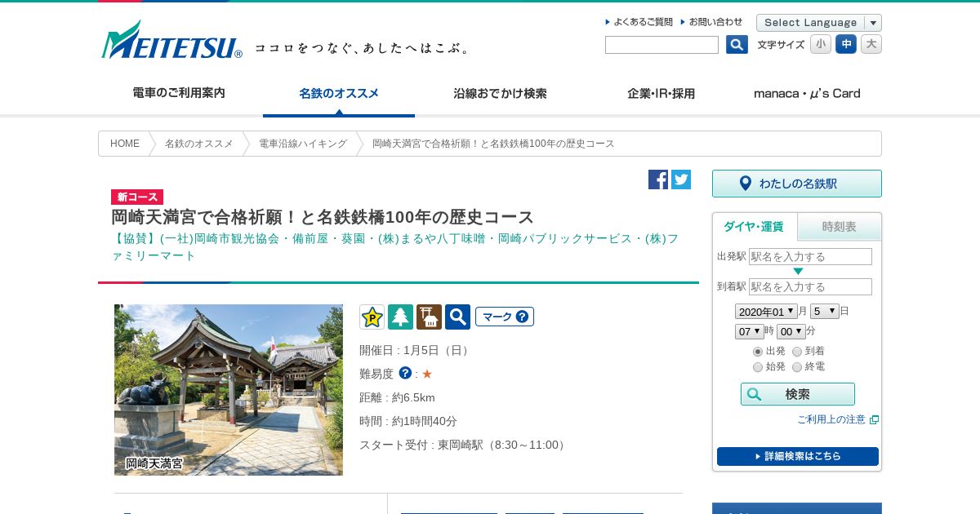Click the 到着駅 station input field
Viewport: 980px width, 514px height.
810,286
